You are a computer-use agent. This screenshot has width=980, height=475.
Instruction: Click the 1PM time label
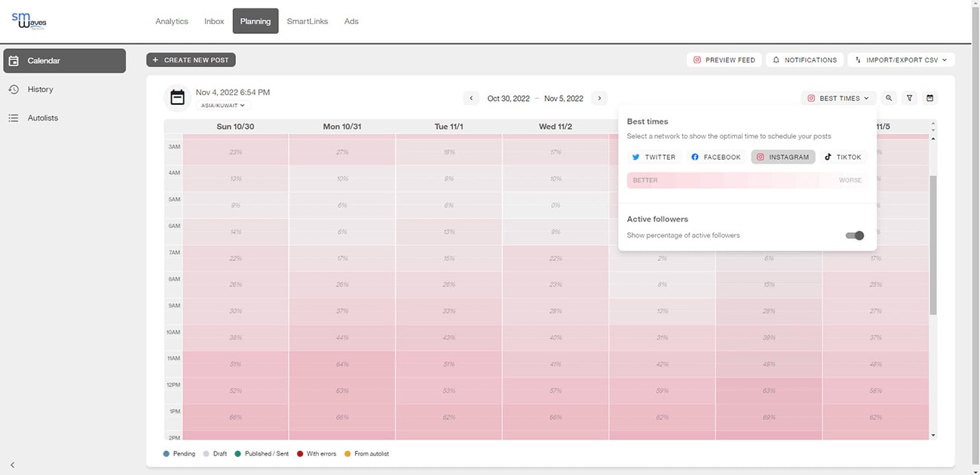[174, 412]
